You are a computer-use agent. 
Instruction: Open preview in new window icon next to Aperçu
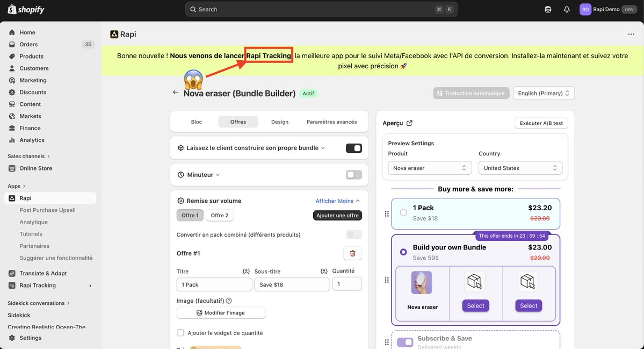coord(409,123)
